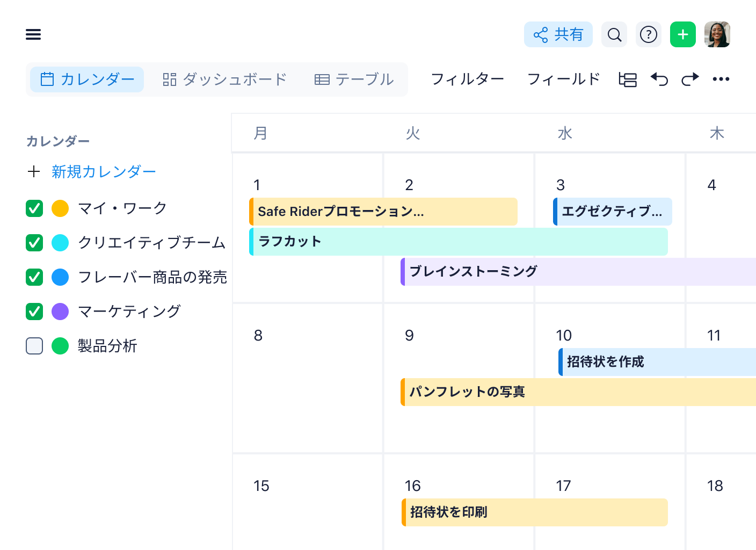The width and height of the screenshot is (756, 550).
Task: Click the 月 column header
Action: click(260, 133)
